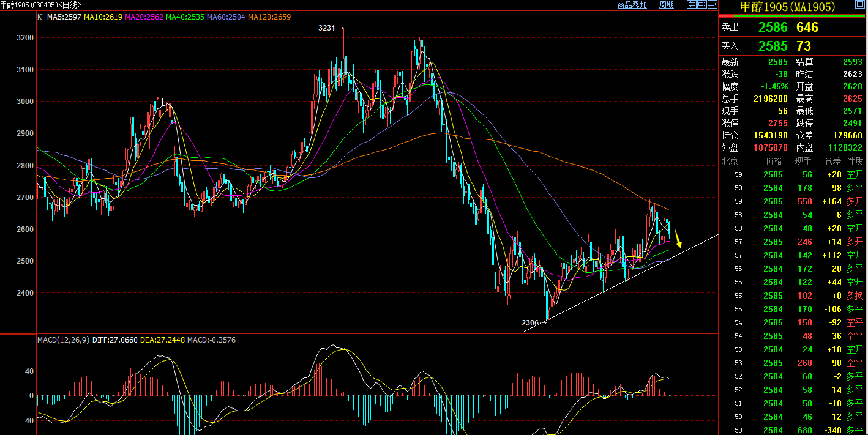
Task: Click the left arrow navigation icon
Action: [x=692, y=4]
